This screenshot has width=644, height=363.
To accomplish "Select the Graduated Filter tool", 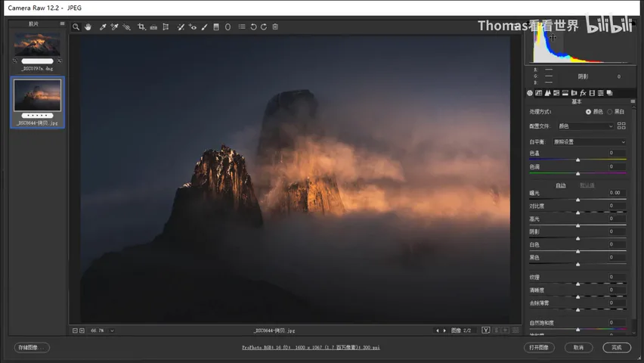I will [216, 26].
